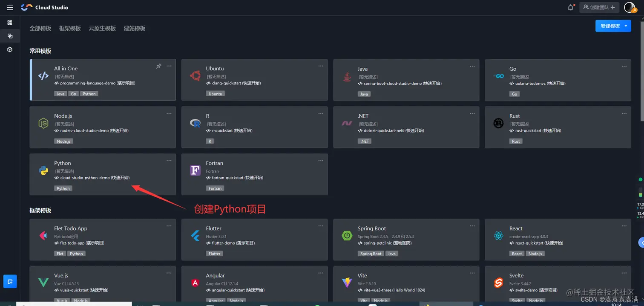Click the blue floating button at right edge
Screen dimensions: 644x306
coord(641,242)
